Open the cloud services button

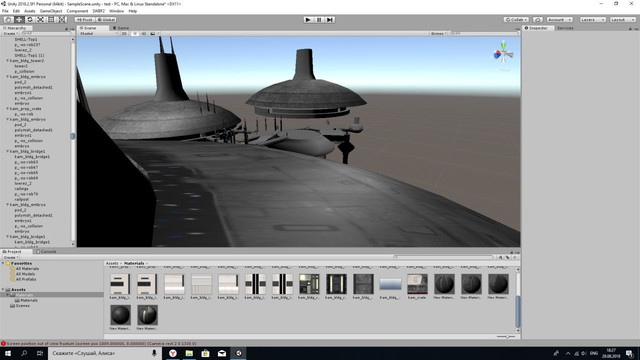[x=538, y=20]
